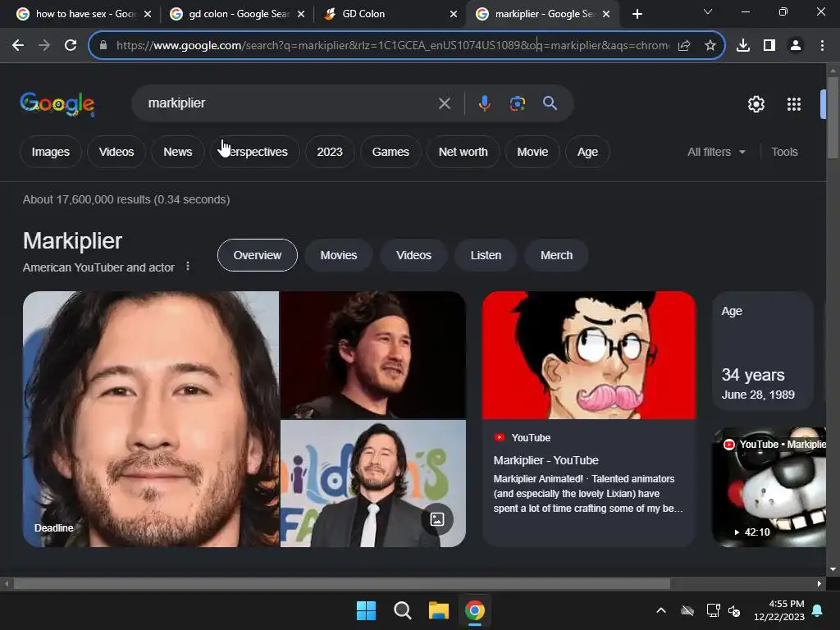Open the image gallery icon on photo collage
The height and width of the screenshot is (630, 840).
437,519
